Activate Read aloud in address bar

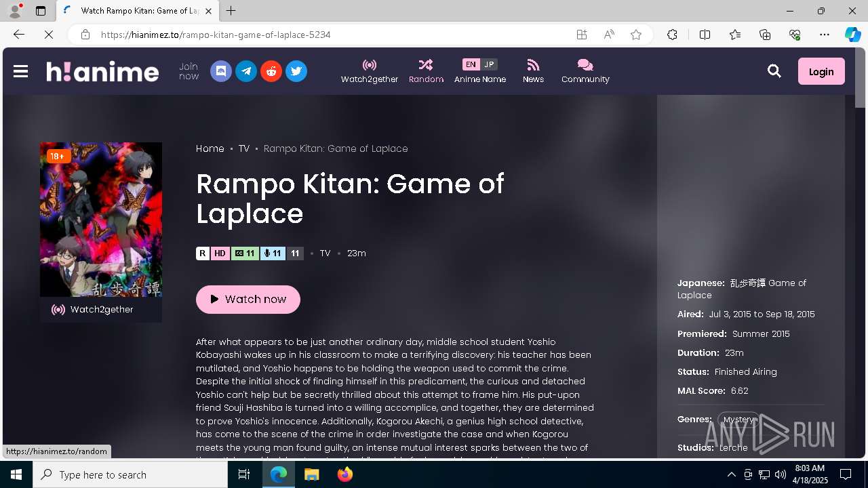point(609,35)
